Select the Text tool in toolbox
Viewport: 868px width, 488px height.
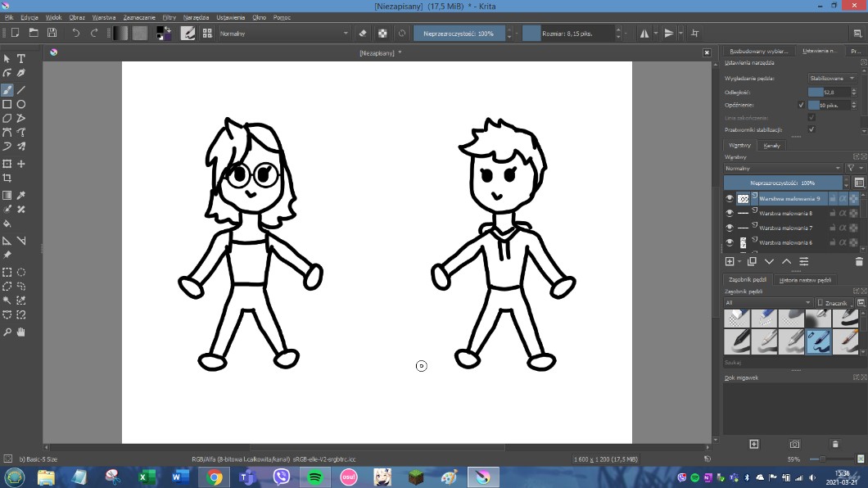tap(21, 59)
